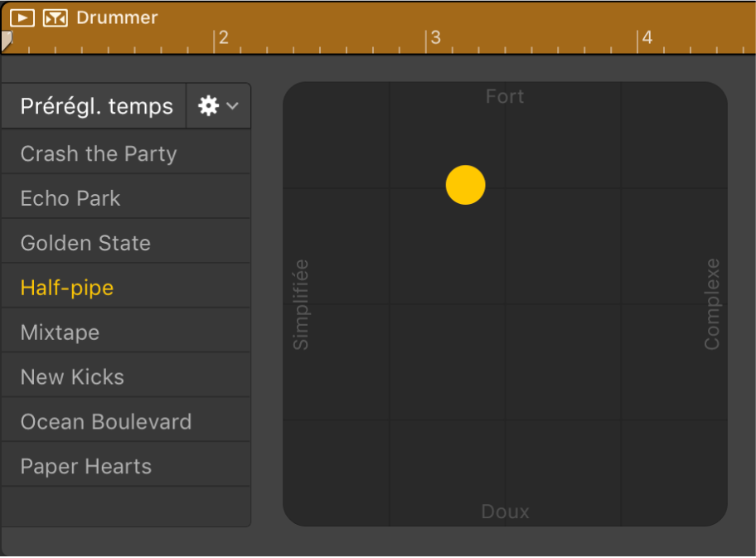Click the Fort label in XY pad
This screenshot has width=756, height=558.
[505, 97]
